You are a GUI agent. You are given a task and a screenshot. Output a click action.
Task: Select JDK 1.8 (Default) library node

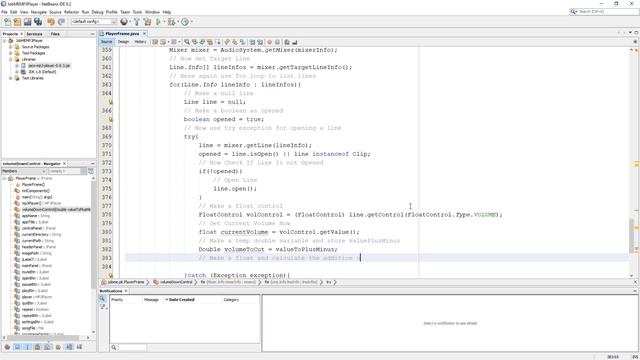tap(42, 72)
